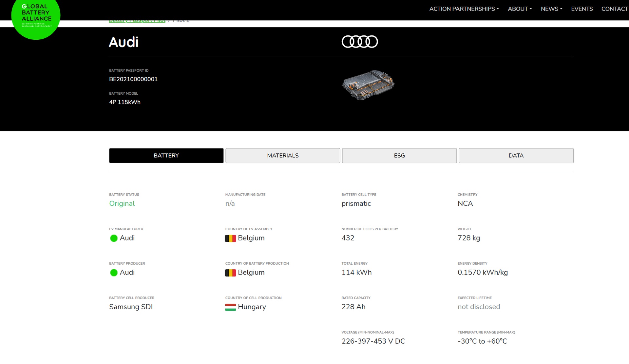This screenshot has height=364, width=629.
Task: Click passport ID BE202100000001
Action: pyautogui.click(x=133, y=79)
